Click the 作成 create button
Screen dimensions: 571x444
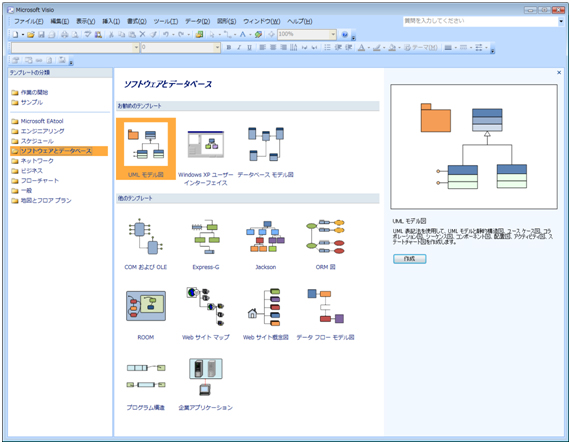pyautogui.click(x=409, y=259)
